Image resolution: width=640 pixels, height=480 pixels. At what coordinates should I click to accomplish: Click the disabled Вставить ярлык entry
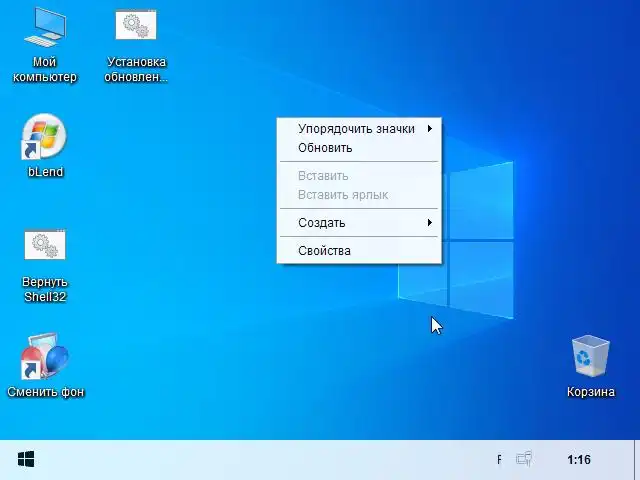pyautogui.click(x=359, y=195)
